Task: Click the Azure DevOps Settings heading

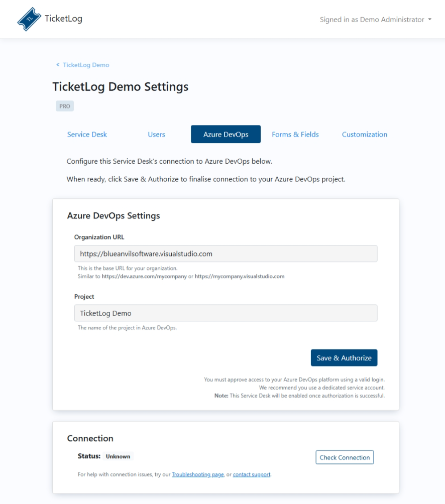Action: coord(114,216)
